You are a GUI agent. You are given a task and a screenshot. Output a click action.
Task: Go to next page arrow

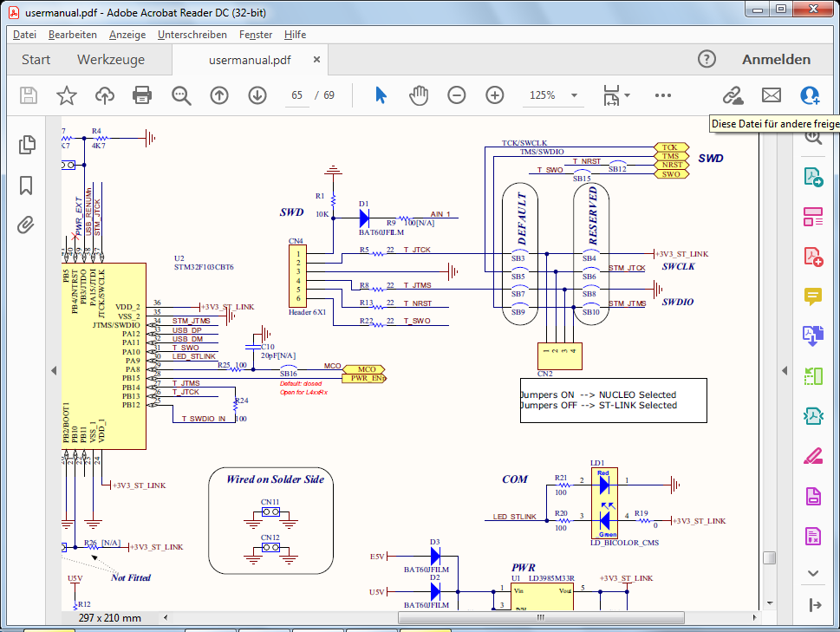257,95
